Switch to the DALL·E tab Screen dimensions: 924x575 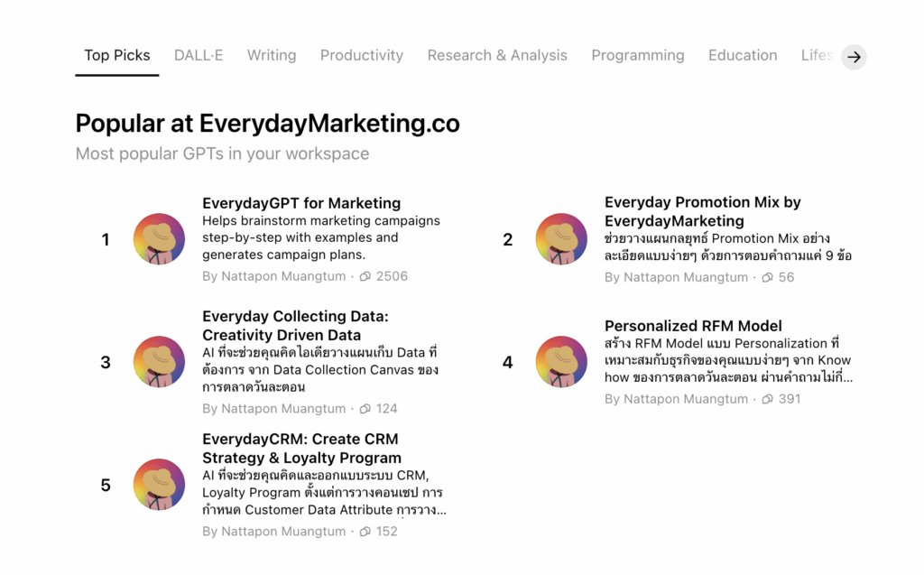[x=199, y=55]
